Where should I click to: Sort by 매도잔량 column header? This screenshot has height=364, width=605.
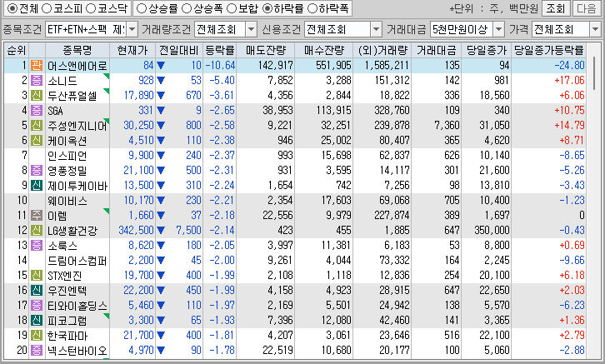(266, 50)
